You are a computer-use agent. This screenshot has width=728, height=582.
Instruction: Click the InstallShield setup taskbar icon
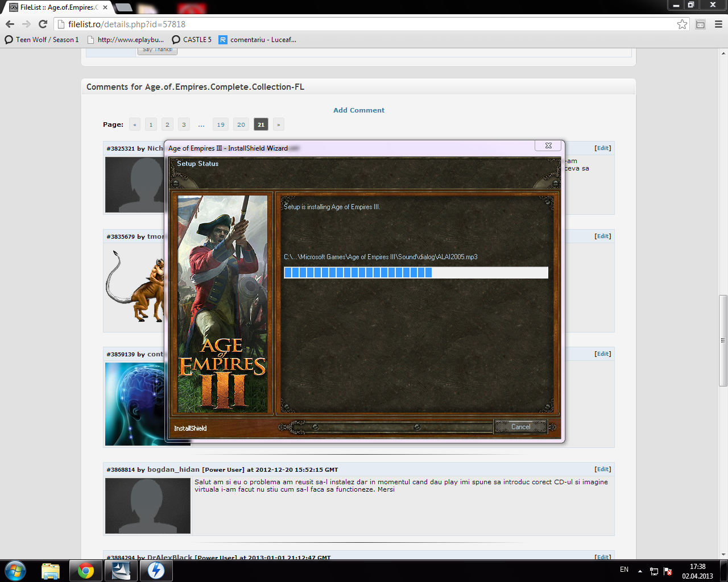click(121, 571)
